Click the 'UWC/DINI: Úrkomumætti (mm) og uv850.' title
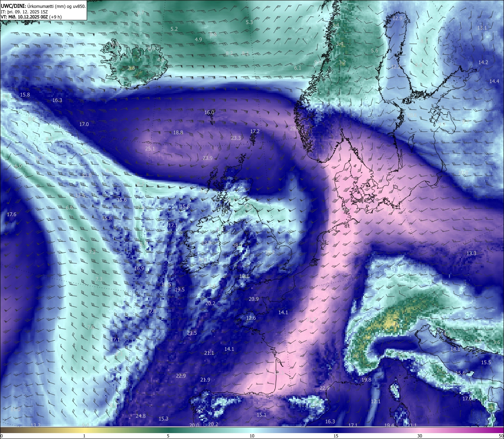Viewport: 504px width, 439px height. pyautogui.click(x=43, y=6)
